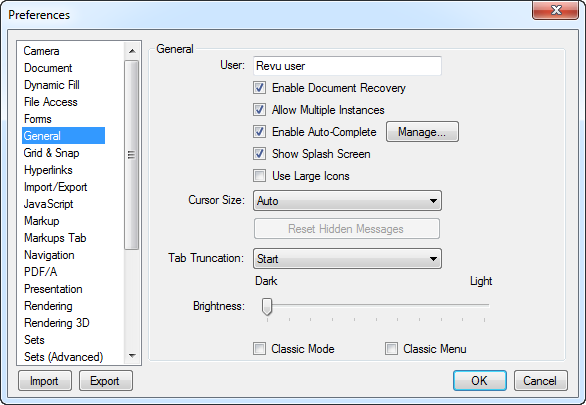
Task: Select the Camera category
Action: (41, 51)
